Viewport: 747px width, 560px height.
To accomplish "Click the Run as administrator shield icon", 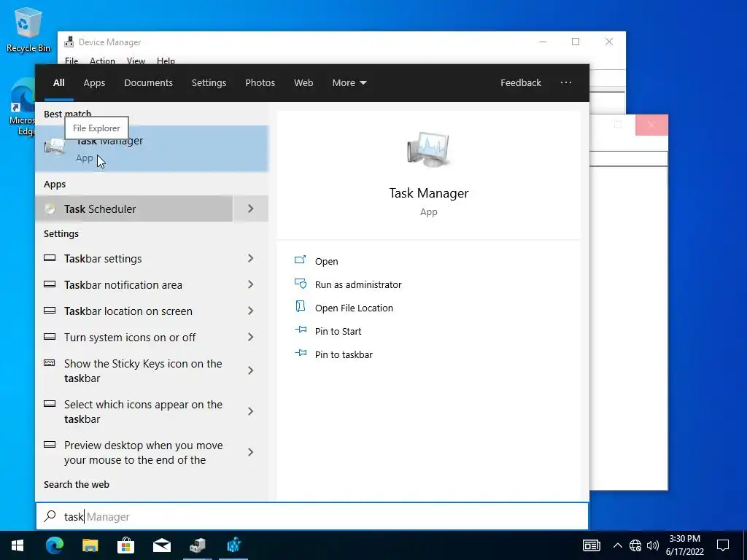I will tap(300, 284).
